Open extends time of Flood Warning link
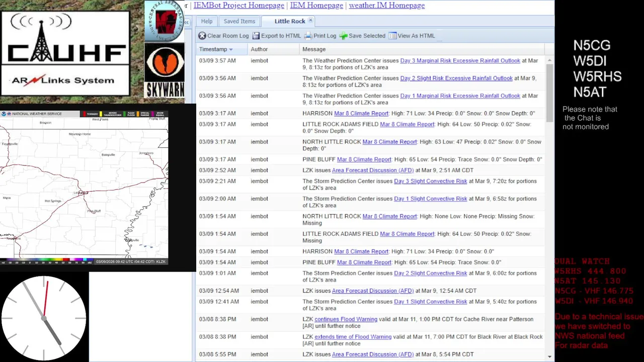This screenshot has width=644, height=362. click(353, 337)
